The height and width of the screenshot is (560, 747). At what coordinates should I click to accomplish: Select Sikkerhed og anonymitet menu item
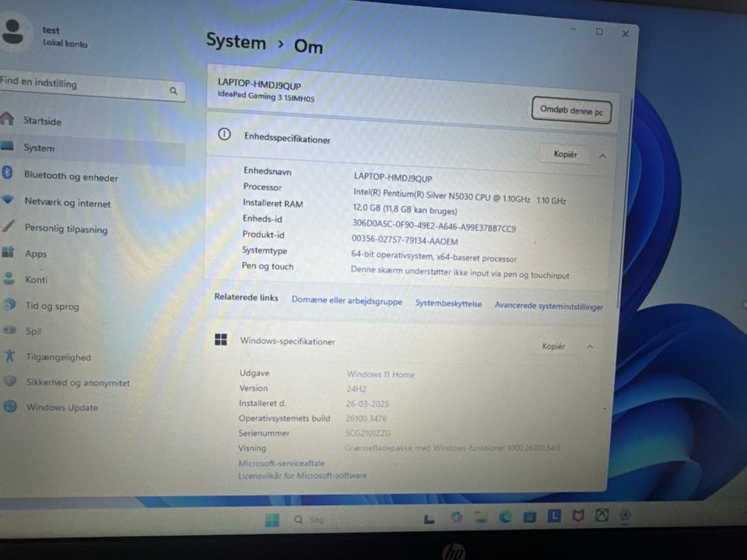pos(78,383)
